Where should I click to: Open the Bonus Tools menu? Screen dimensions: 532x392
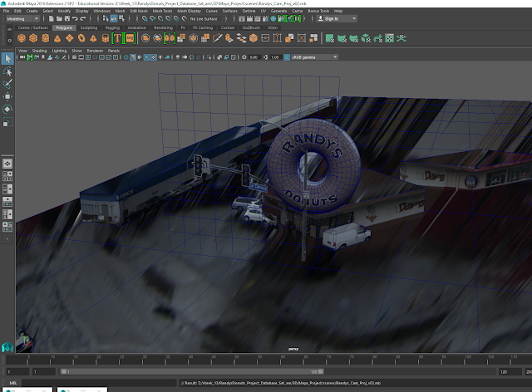[x=318, y=11]
